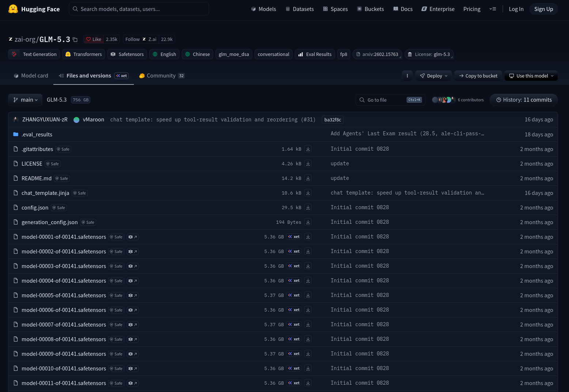Copy the model name zai-org/GLM-5.3
This screenshot has width=569, height=392.
click(75, 39)
